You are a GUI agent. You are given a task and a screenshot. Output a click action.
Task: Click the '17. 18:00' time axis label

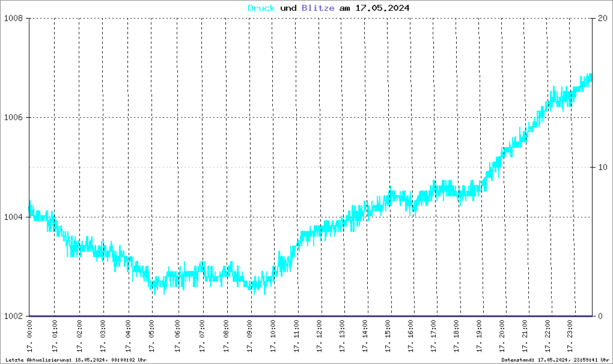(x=456, y=336)
